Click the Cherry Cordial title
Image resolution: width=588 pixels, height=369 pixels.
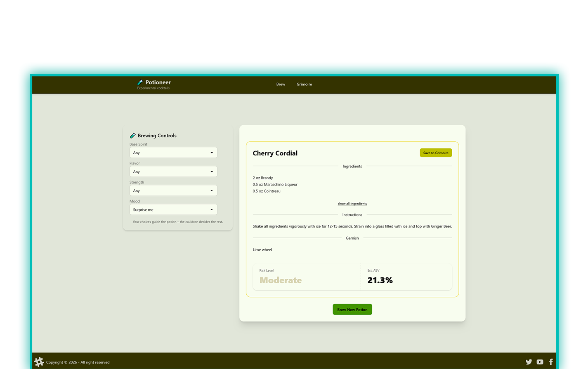[x=275, y=153]
